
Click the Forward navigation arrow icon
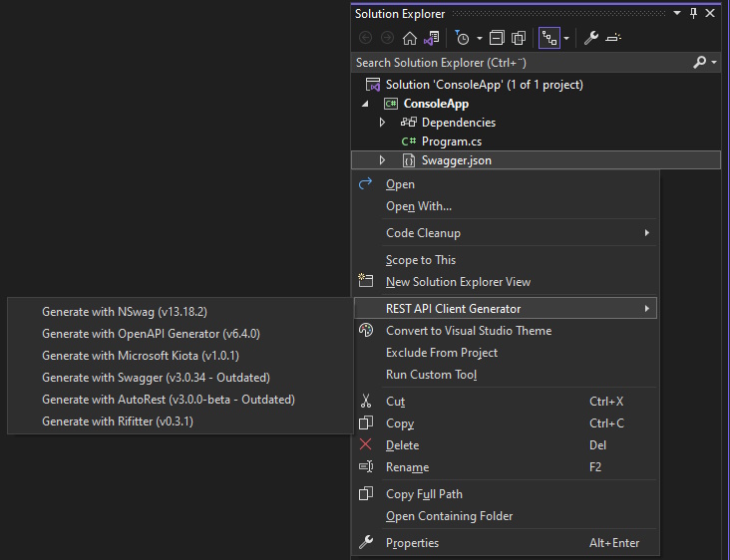tap(387, 38)
